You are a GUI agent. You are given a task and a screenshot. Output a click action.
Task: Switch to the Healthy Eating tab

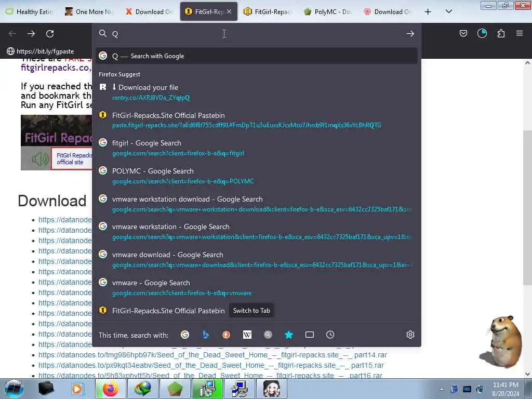(x=30, y=11)
